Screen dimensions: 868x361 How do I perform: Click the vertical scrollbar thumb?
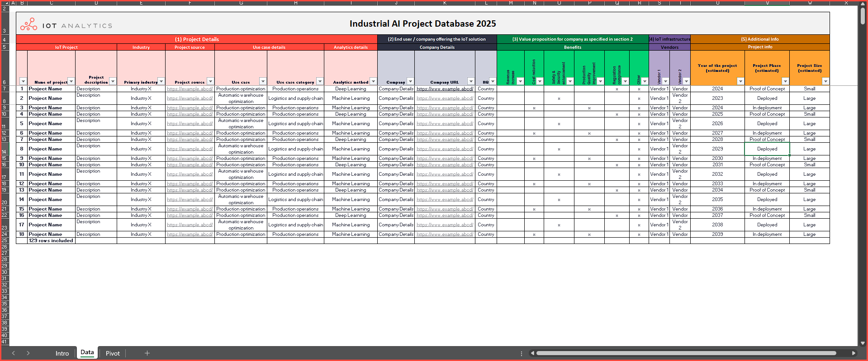coord(863,16)
